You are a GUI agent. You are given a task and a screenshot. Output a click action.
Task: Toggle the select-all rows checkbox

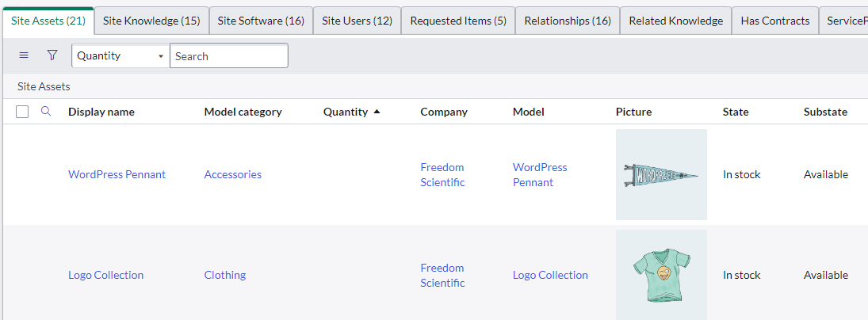click(22, 112)
